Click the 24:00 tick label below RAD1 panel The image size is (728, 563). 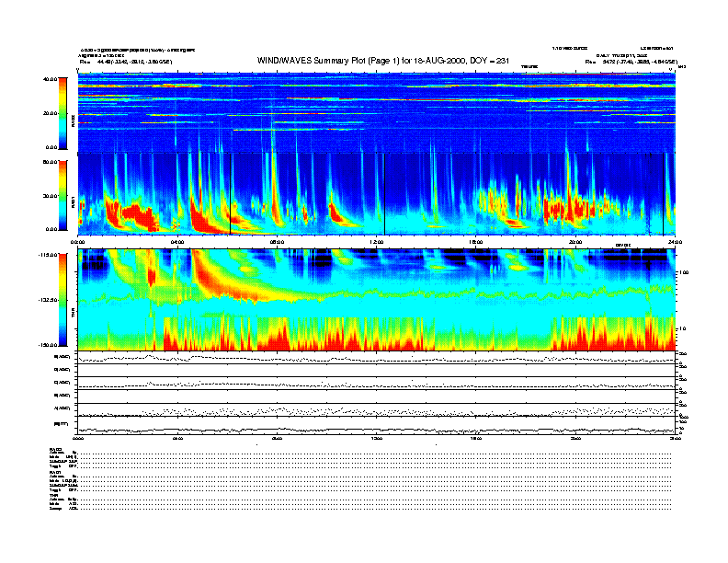tap(675, 242)
